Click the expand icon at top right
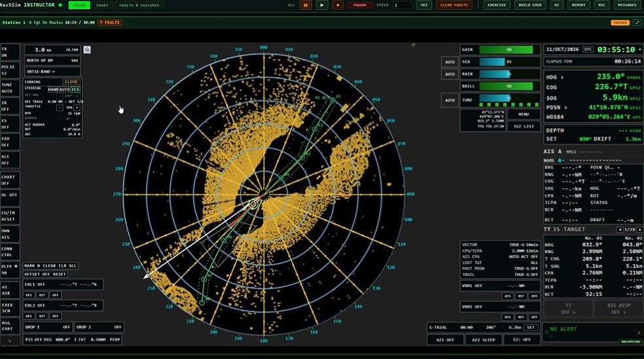 point(637,23)
